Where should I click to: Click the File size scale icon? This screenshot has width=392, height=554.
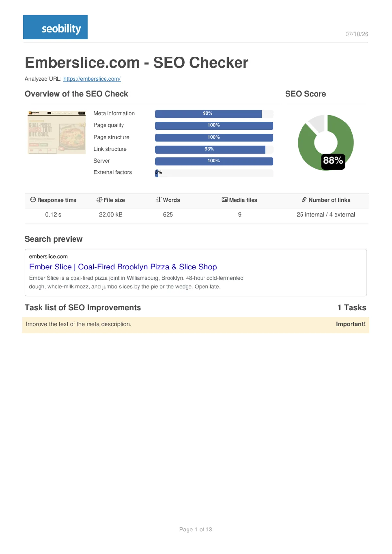pyautogui.click(x=99, y=200)
